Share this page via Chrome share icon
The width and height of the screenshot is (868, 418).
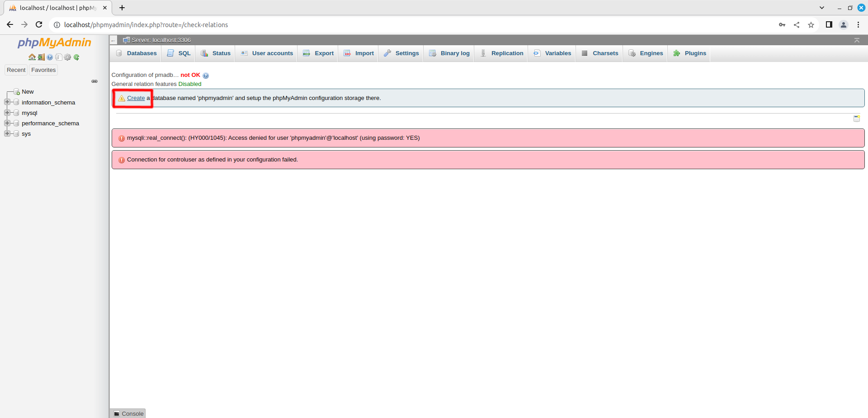coord(797,25)
